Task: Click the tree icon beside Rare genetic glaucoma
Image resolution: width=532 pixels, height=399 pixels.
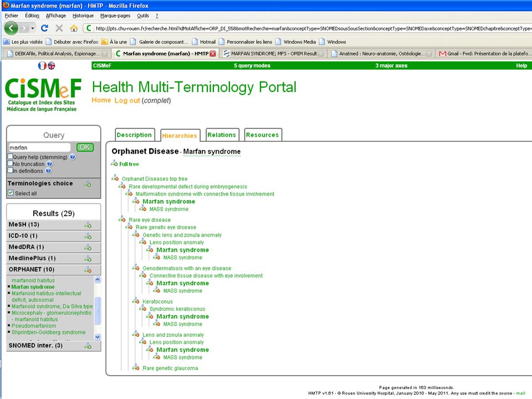Action: tap(136, 367)
